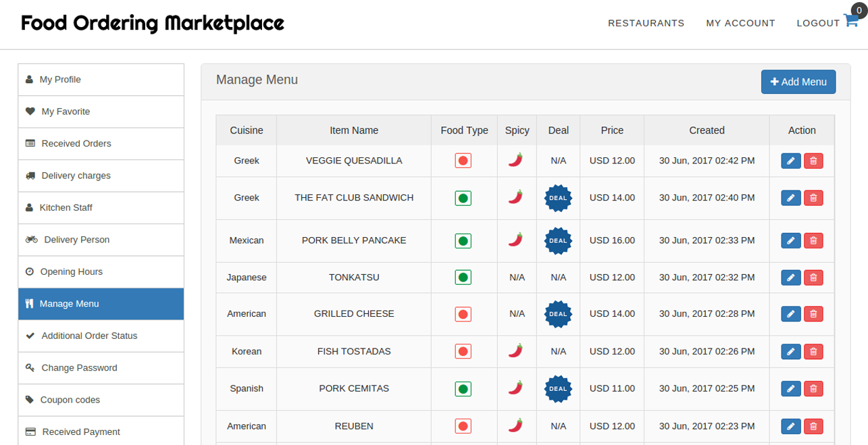Delete the Reuben menu item
The height and width of the screenshot is (445, 868).
point(813,426)
